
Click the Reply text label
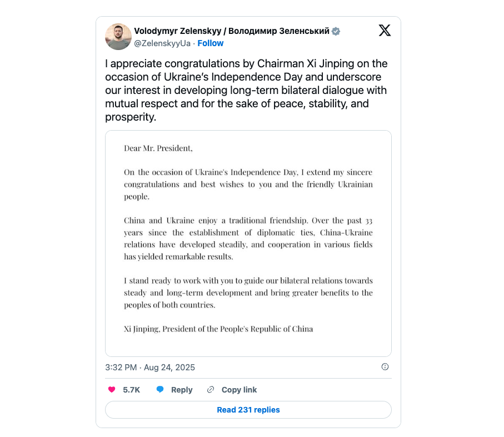(x=182, y=390)
